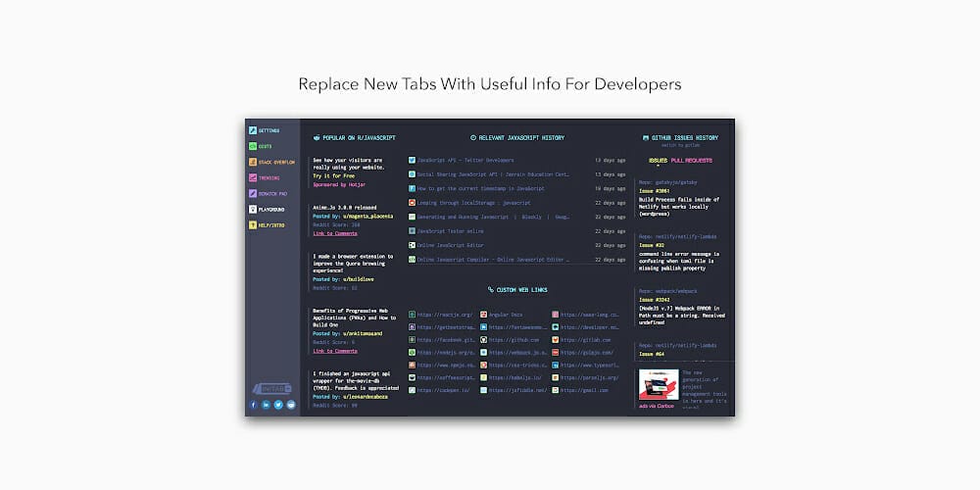This screenshot has width=980, height=490.
Task: Open the Trending sidebar section
Action: (x=265, y=178)
